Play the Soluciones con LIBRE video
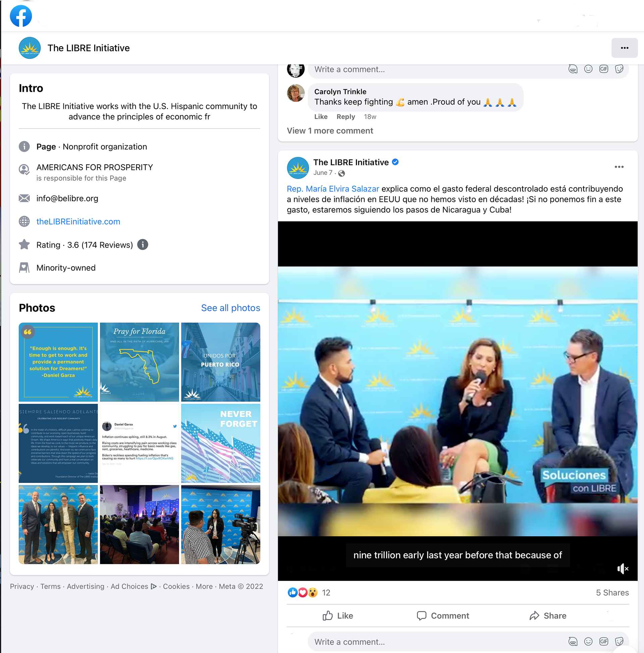Screen dimensions: 644x653 tap(458, 401)
